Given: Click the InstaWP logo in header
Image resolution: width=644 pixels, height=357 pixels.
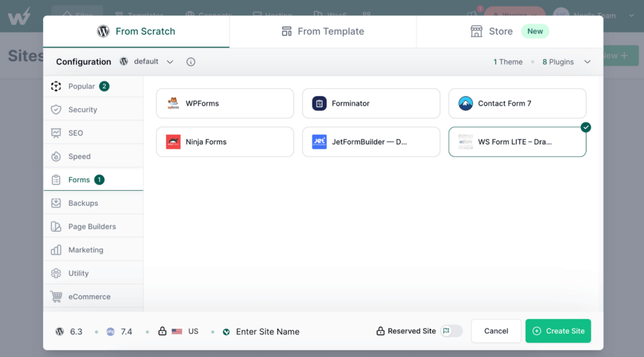Looking at the screenshot, I should (x=19, y=16).
